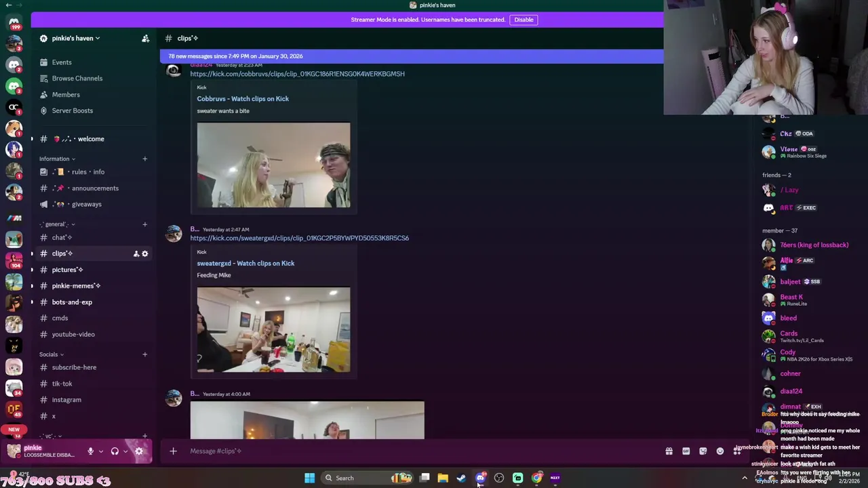Open Server Boosts
868x488 pixels.
(73, 110)
